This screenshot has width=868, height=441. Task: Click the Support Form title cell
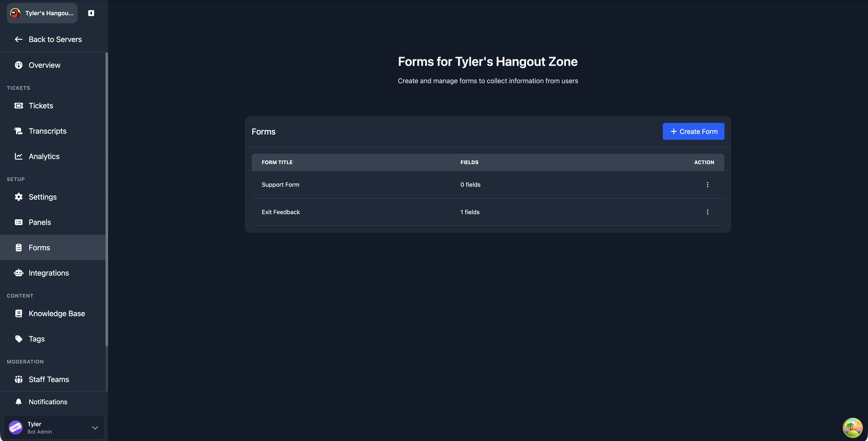click(x=280, y=185)
